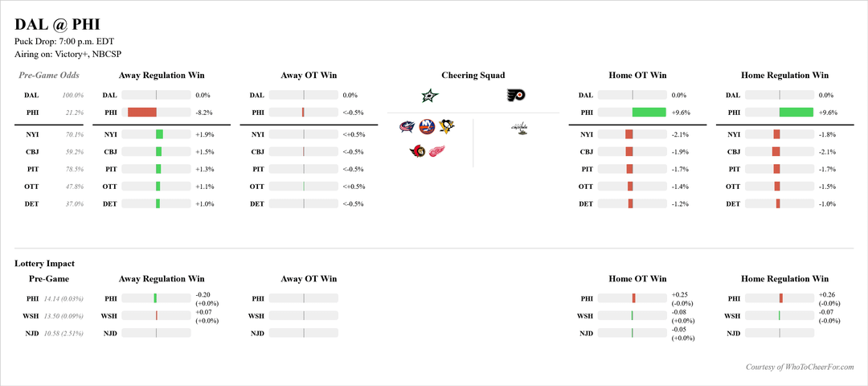
Task: Click the Dallas Stars logo
Action: click(430, 96)
